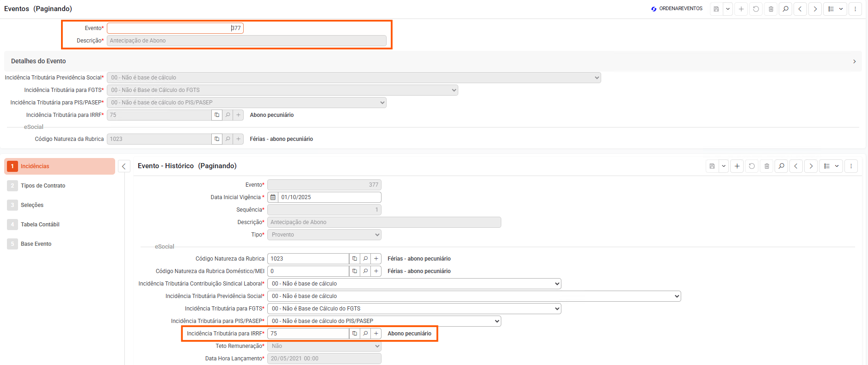This screenshot has width=868, height=365.
Task: Click search icon beside Código Natureza da Rubrica Doméstico/MEI
Action: coord(365,271)
